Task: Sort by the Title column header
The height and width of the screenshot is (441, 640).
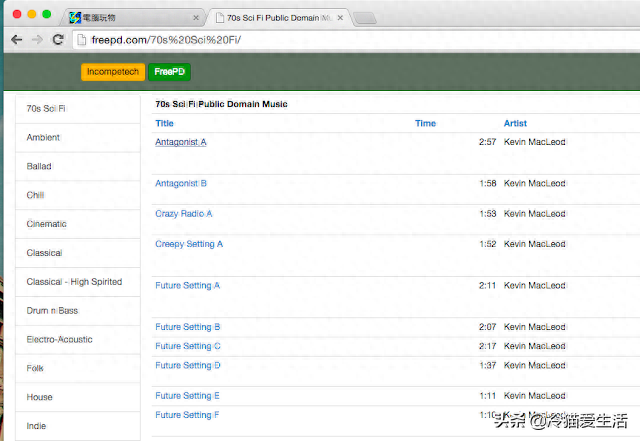Action: click(164, 123)
